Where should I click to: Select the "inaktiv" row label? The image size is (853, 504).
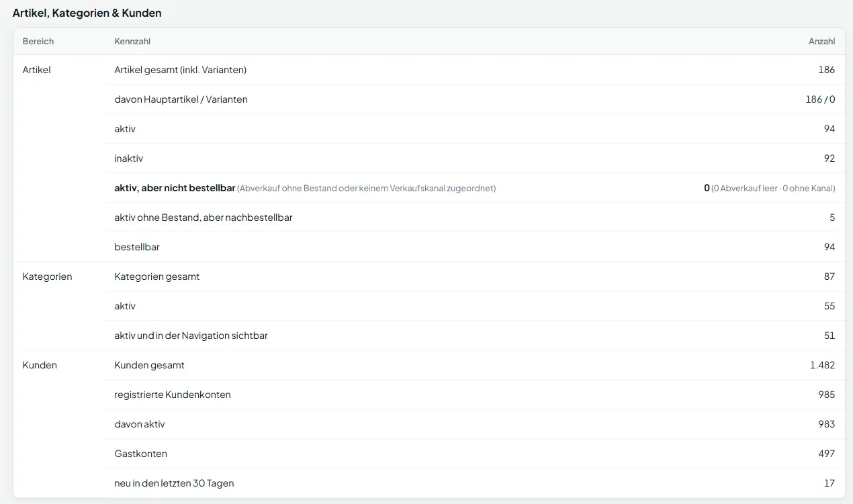click(129, 158)
